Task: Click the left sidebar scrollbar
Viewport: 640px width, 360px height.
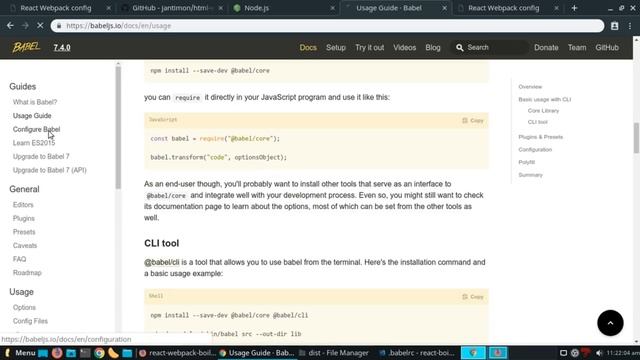Action: click(118, 127)
